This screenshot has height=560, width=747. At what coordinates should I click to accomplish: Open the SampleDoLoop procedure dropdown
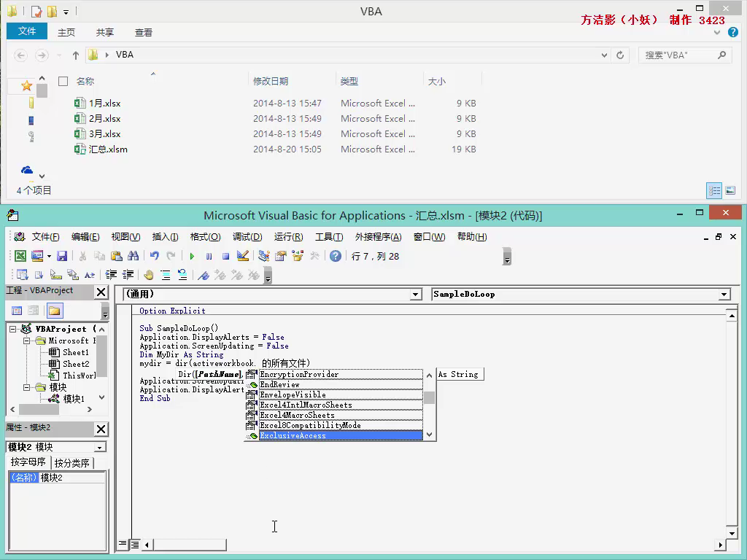[724, 295]
